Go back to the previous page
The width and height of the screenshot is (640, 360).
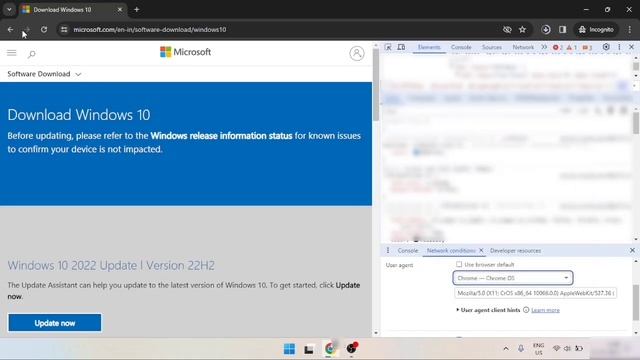tap(10, 29)
